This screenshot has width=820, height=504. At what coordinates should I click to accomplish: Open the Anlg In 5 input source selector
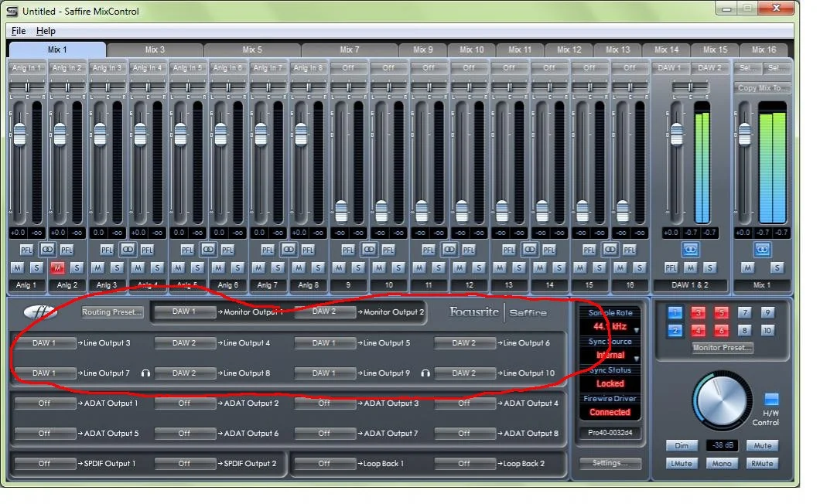point(187,68)
